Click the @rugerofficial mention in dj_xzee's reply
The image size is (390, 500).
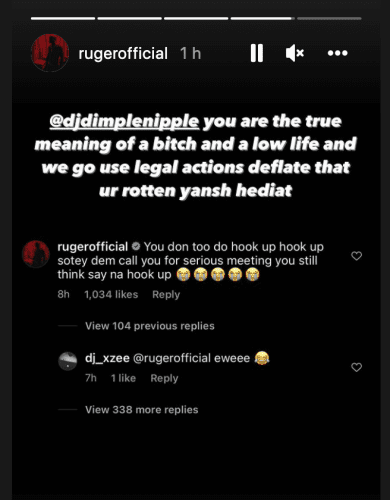coord(172,358)
